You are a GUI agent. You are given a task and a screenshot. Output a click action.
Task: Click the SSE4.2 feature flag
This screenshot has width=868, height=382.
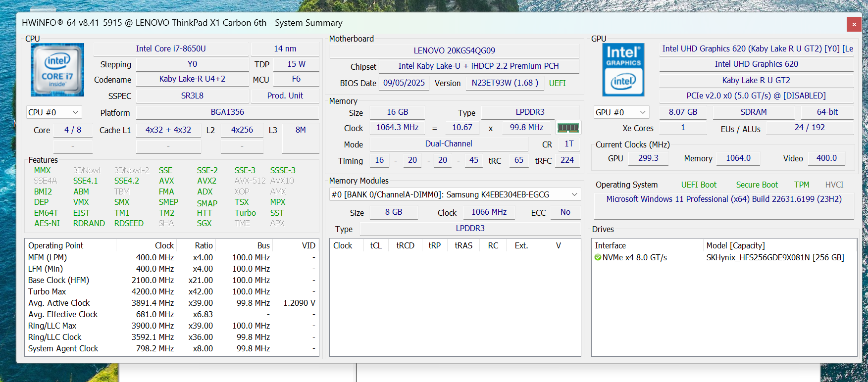[126, 181]
